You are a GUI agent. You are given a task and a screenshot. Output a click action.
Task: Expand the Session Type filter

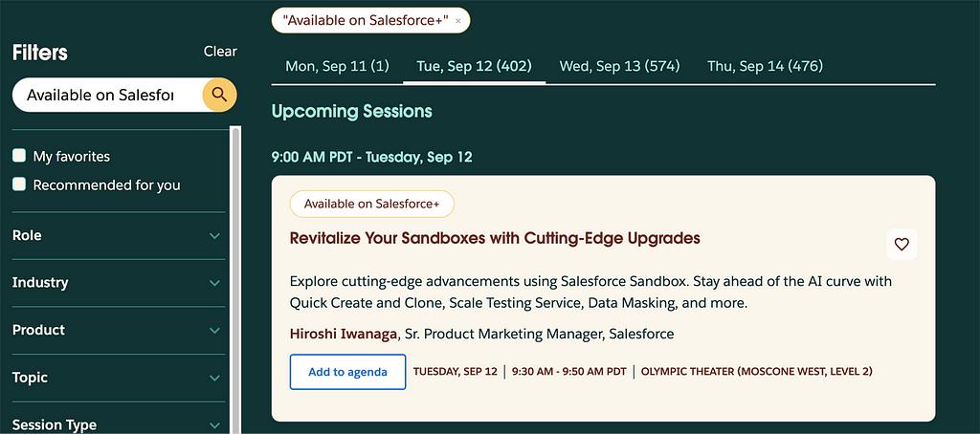(x=213, y=424)
